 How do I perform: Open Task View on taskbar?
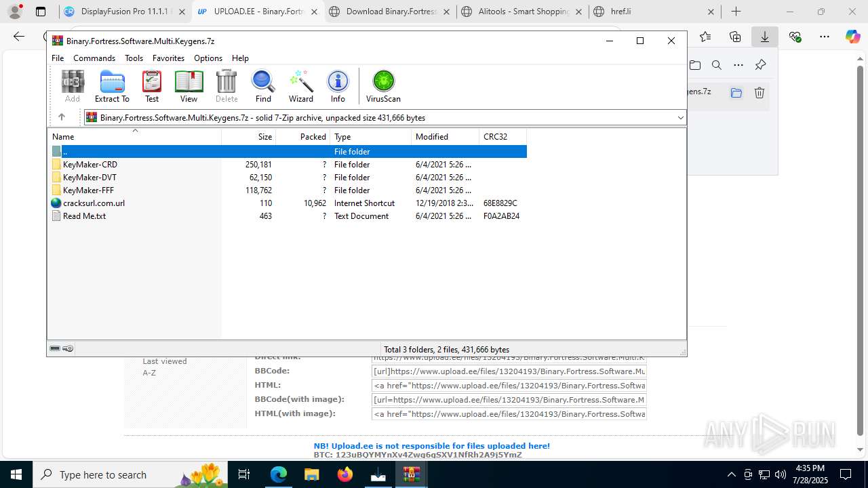[245, 474]
